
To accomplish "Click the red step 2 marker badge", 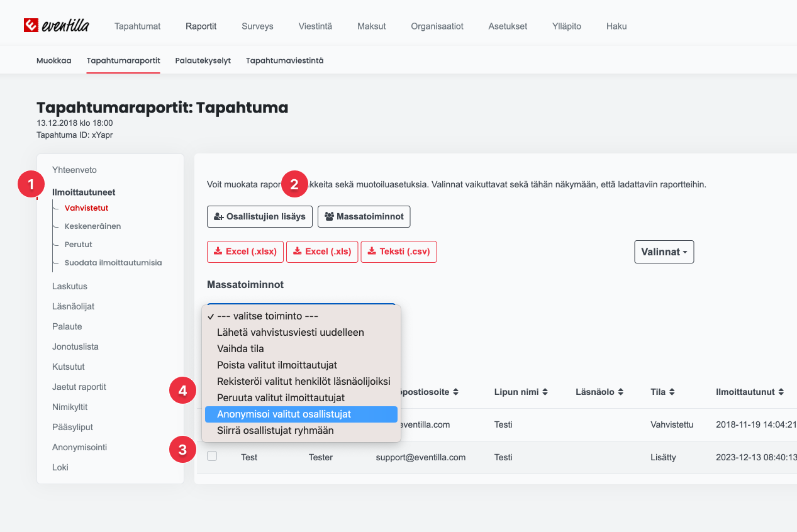I will 294,185.
